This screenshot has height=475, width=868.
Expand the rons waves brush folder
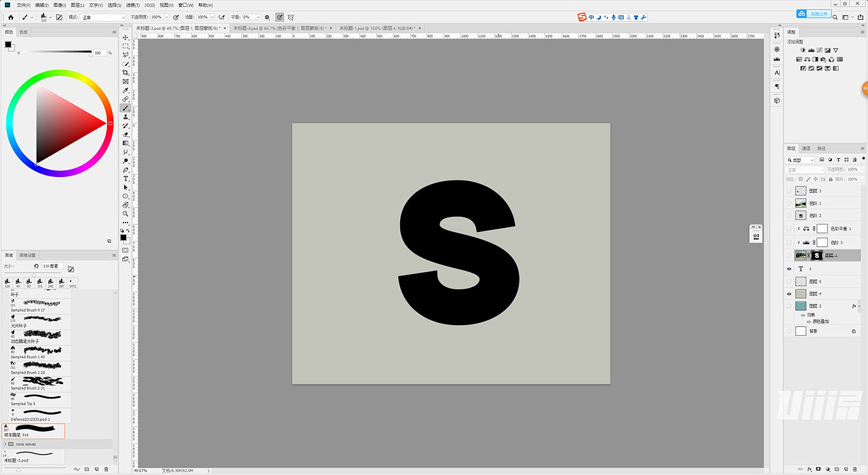[x=6, y=444]
